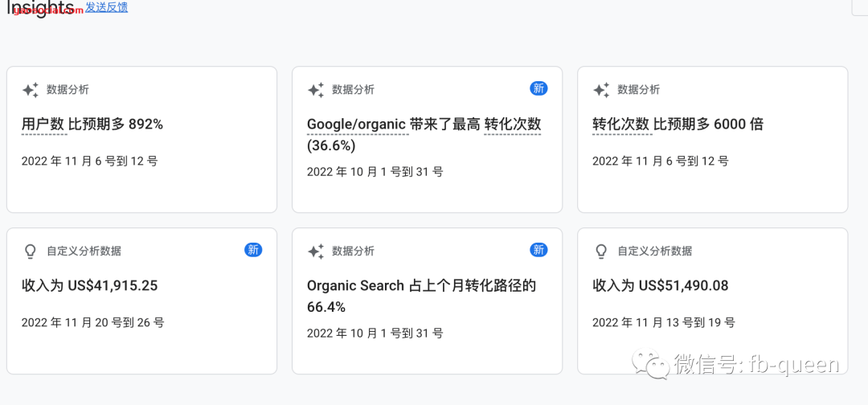Click 新 badge on Google/organic card

pyautogui.click(x=538, y=88)
